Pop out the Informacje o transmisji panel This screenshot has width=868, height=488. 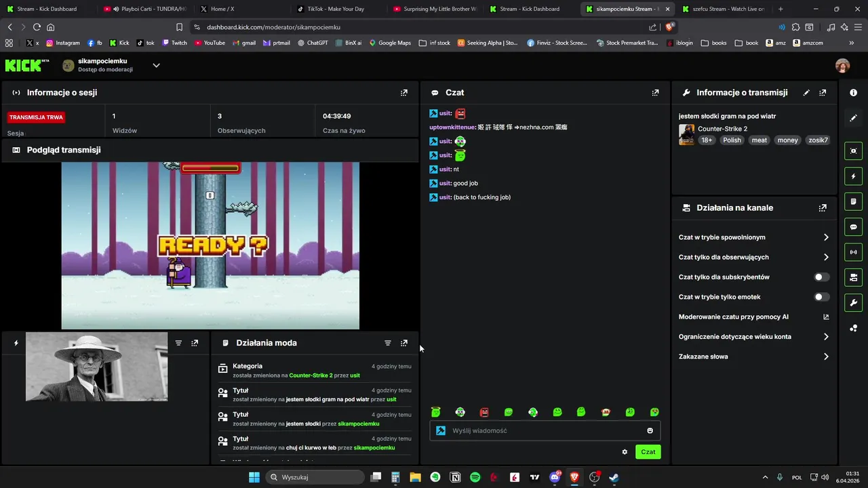coord(823,93)
